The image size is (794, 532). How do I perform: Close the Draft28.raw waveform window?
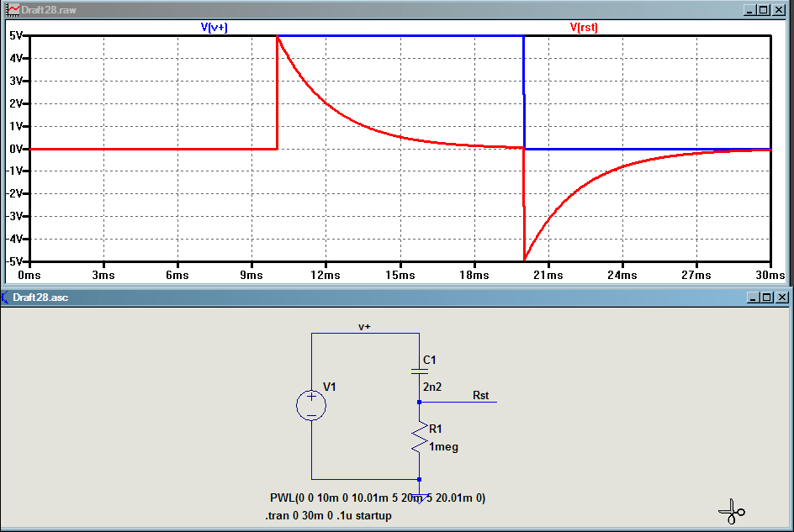779,9
